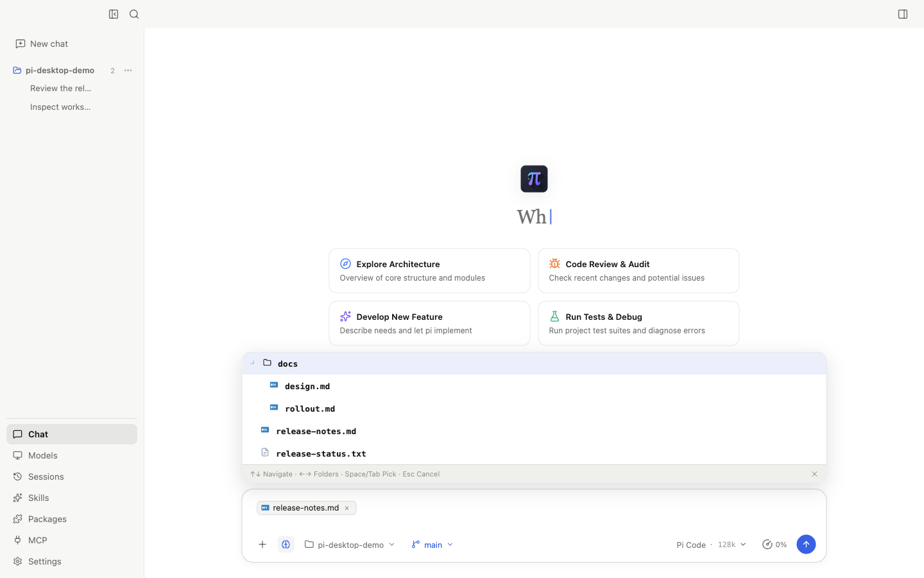Select the docs folder in file picker

[534, 363]
